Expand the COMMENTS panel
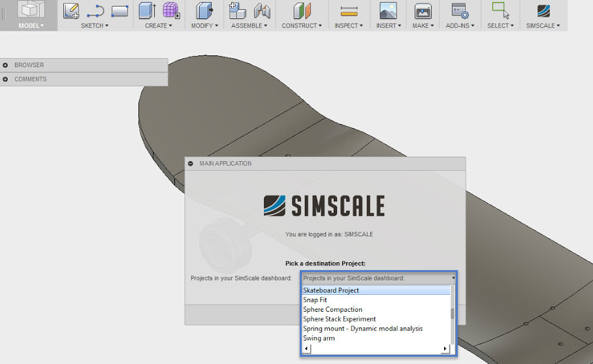 click(6, 79)
